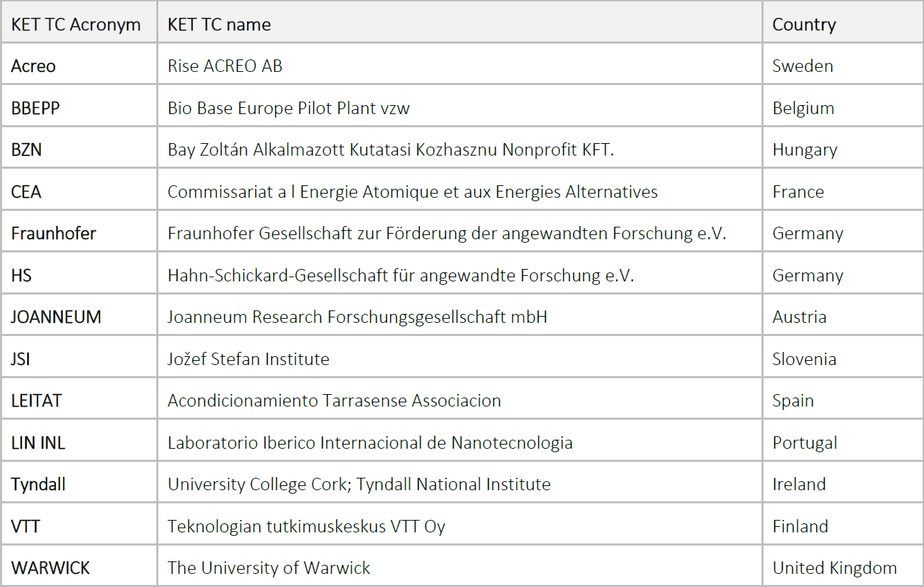The image size is (924, 587).
Task: Select the Austria country cell
Action: pos(799,317)
